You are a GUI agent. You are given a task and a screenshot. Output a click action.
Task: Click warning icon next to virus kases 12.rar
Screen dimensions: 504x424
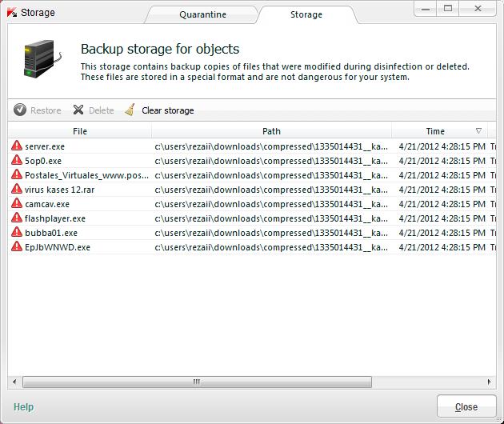coord(17,189)
